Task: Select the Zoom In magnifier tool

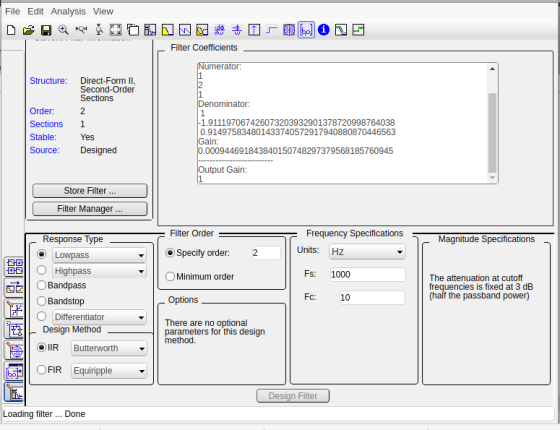Action: [64, 30]
